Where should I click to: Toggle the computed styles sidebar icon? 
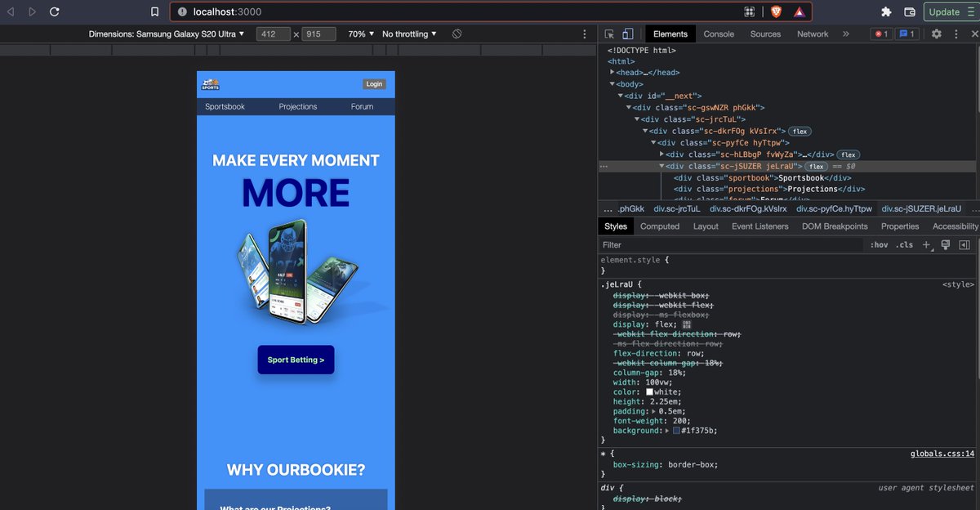point(964,244)
